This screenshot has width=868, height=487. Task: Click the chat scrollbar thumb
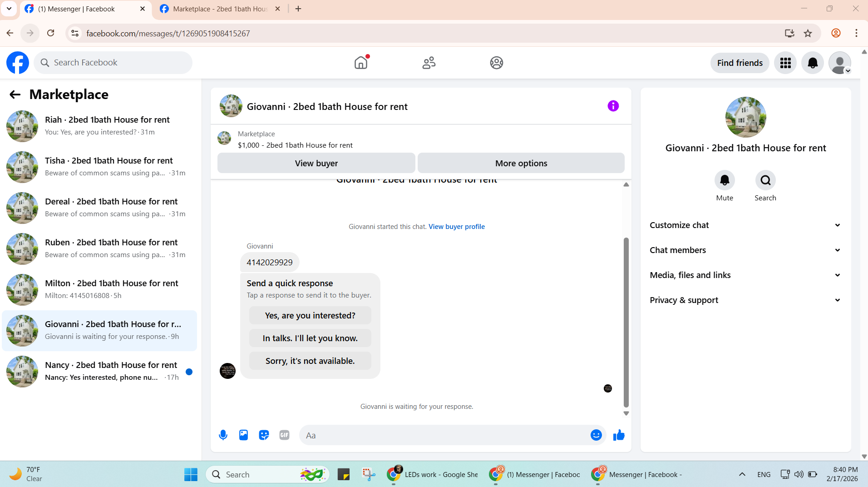[626, 322]
